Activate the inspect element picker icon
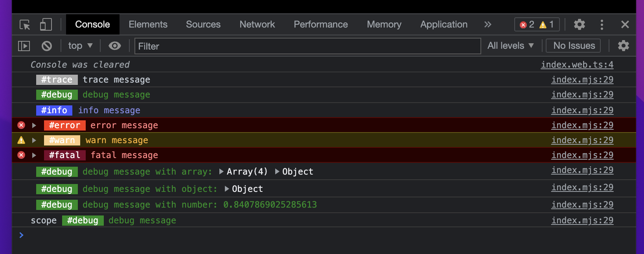This screenshot has height=254, width=644. point(25,25)
